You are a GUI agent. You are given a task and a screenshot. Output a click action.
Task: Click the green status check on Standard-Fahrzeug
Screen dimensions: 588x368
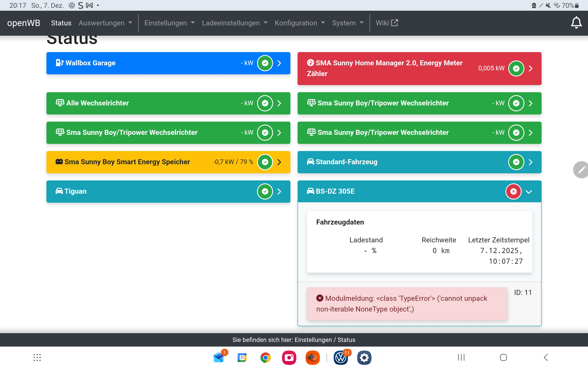point(516,162)
